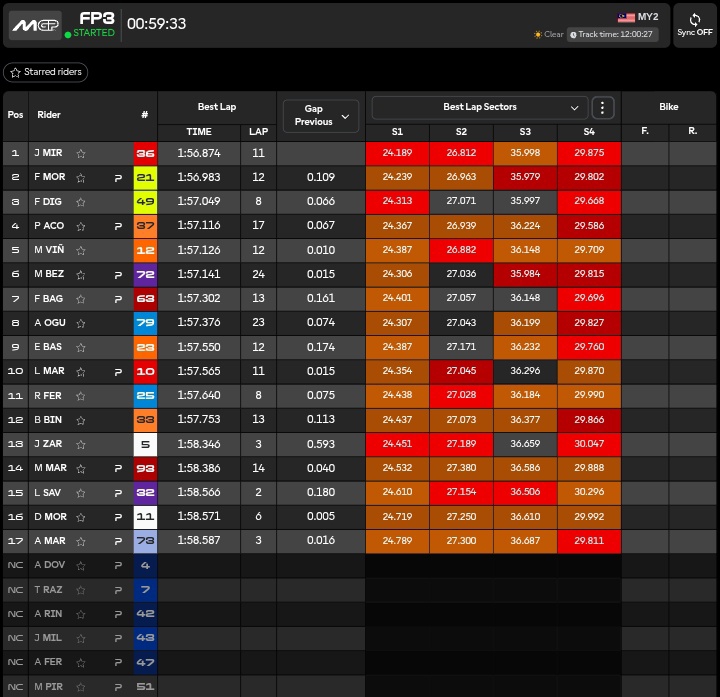
Task: Click pit icon next to M BEZ
Action: 118,275
